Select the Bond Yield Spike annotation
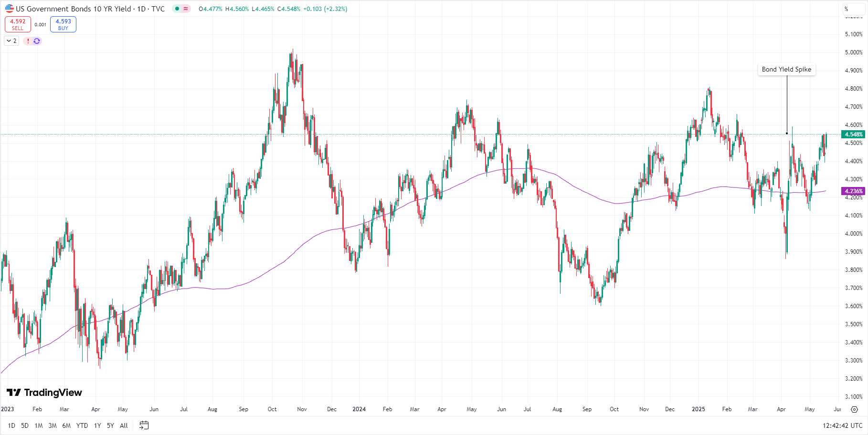This screenshot has width=868, height=435. 786,70
